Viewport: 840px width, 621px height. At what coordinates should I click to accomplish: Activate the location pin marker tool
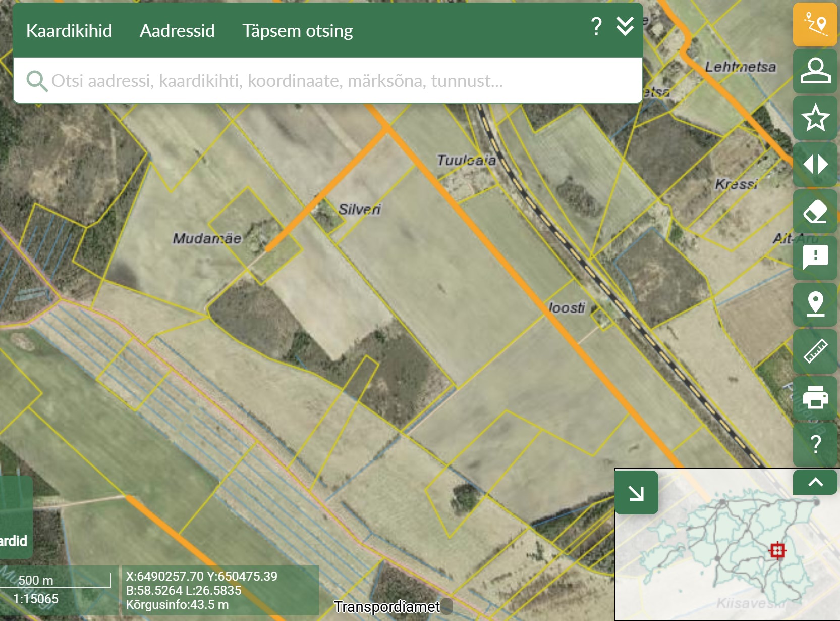coord(815,304)
